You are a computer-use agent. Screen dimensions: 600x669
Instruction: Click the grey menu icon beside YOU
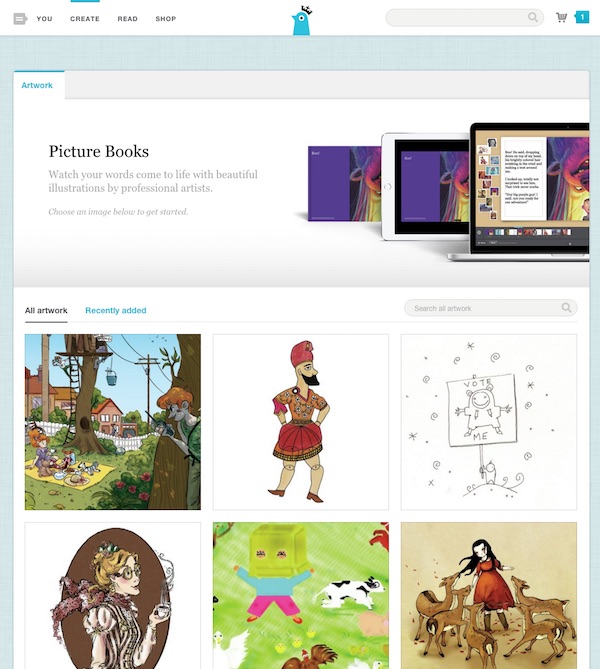(20, 19)
